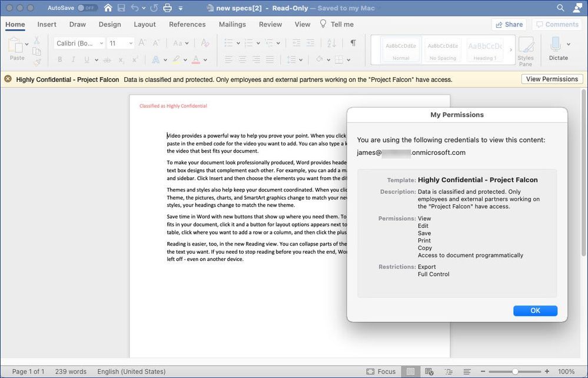
Task: Open the References ribbon tab
Action: [x=187, y=24]
